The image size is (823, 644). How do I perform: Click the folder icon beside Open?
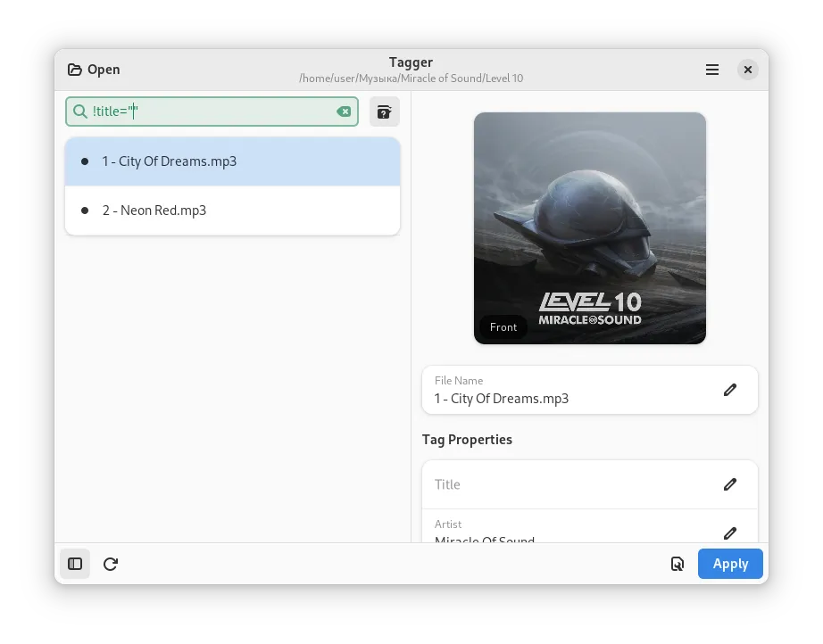pyautogui.click(x=74, y=70)
